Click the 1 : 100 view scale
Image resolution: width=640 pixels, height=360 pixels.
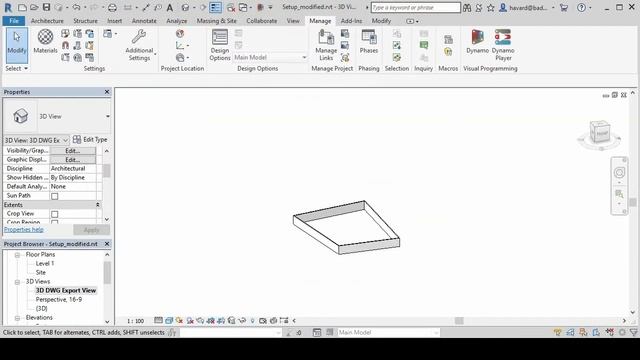tap(136, 321)
